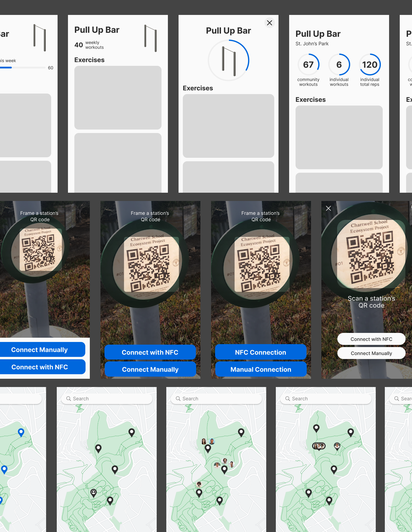412x532 pixels.
Task: Click the three-avatar cluster on third map
Action: (x=224, y=463)
